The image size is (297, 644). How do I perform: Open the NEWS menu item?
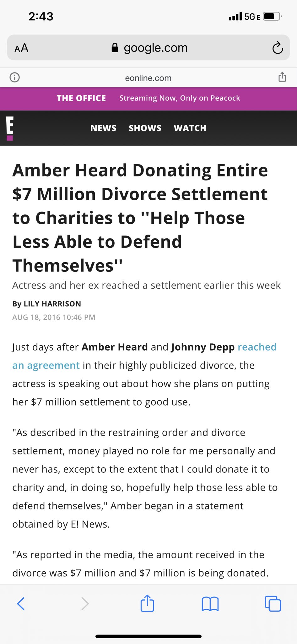[x=103, y=128]
